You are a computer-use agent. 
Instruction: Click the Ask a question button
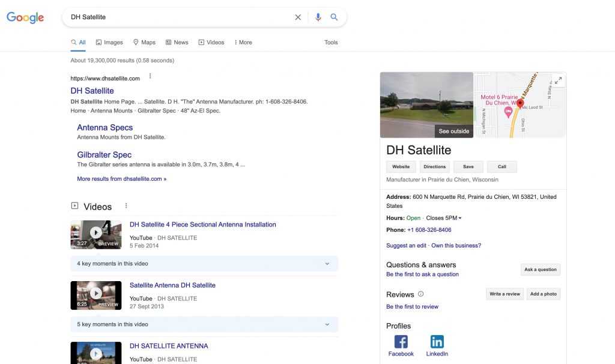541,270
